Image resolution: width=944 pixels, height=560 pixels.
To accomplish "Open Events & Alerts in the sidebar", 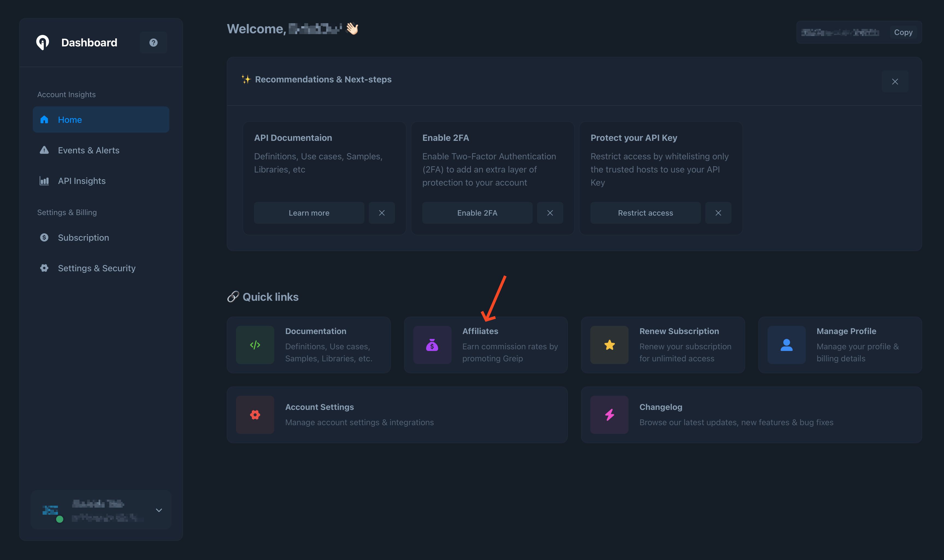I will pyautogui.click(x=88, y=150).
